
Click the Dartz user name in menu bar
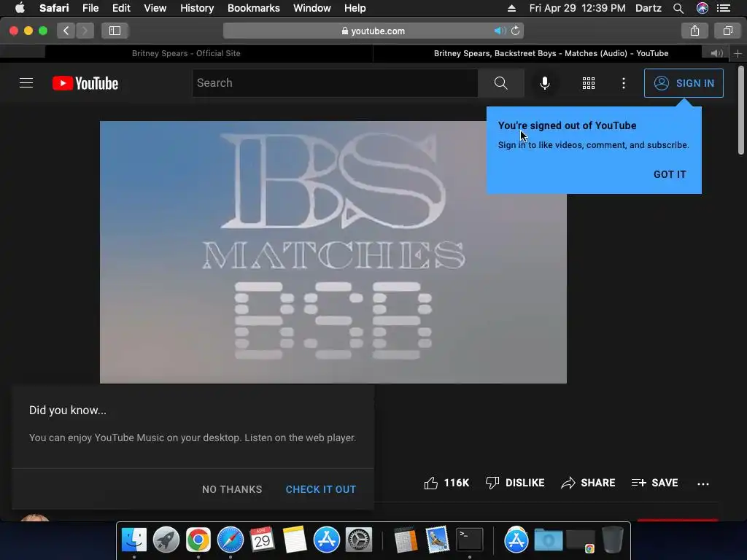pos(649,8)
